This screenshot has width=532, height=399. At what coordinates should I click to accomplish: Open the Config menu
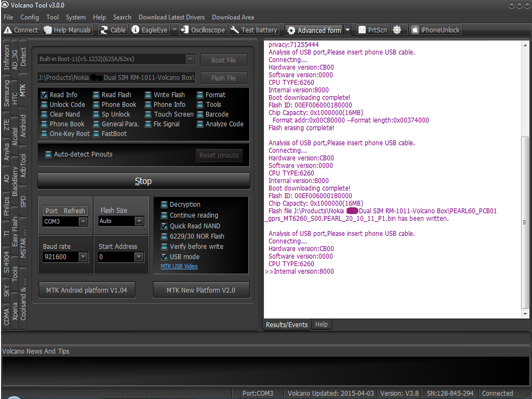[30, 17]
